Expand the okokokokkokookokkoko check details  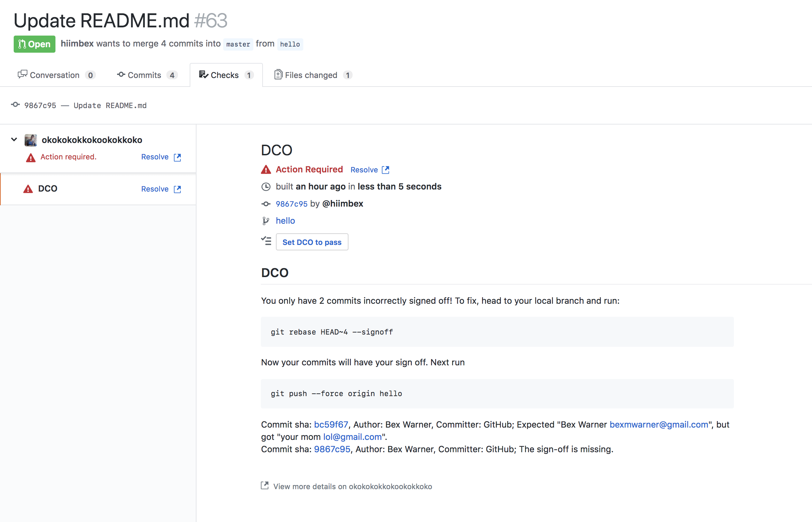[x=15, y=140]
